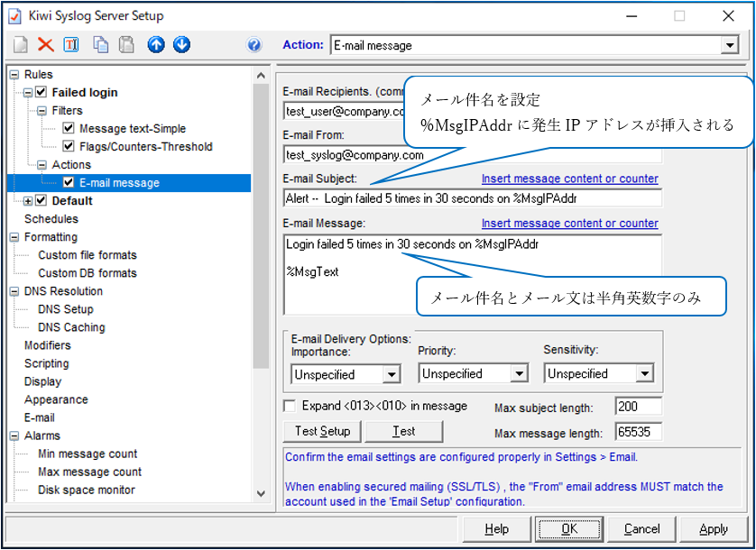This screenshot has height=550, width=756.
Task: Collapse the Rules tree node
Action: (14, 75)
